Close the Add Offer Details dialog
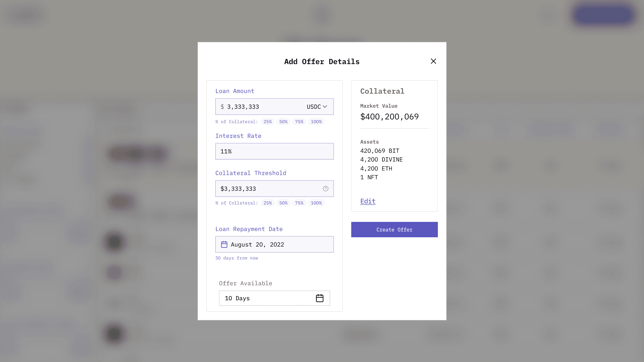 433,61
